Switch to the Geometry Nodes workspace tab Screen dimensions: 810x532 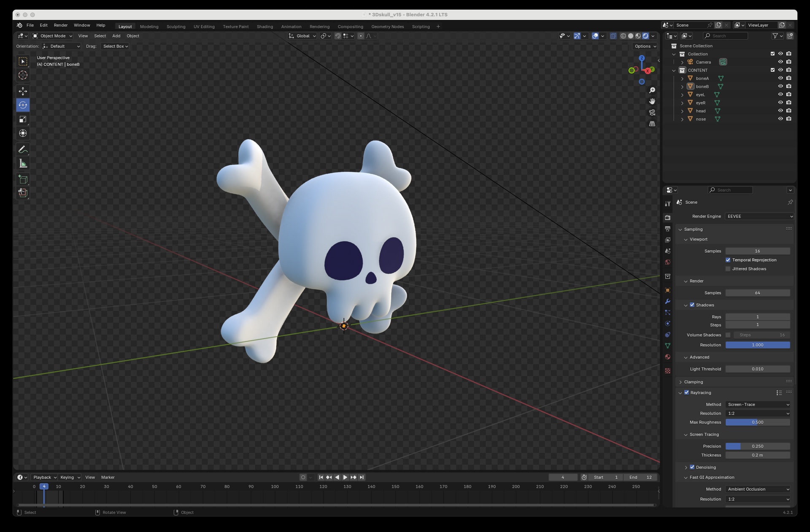pos(387,27)
